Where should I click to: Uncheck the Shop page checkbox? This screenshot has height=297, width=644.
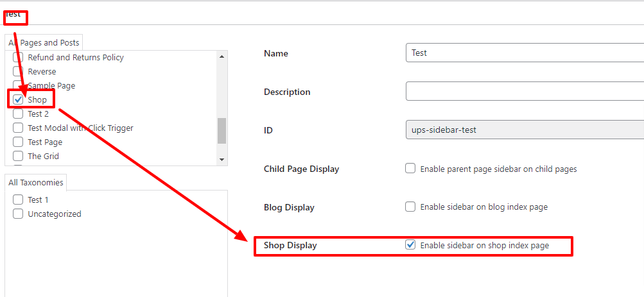tap(18, 99)
